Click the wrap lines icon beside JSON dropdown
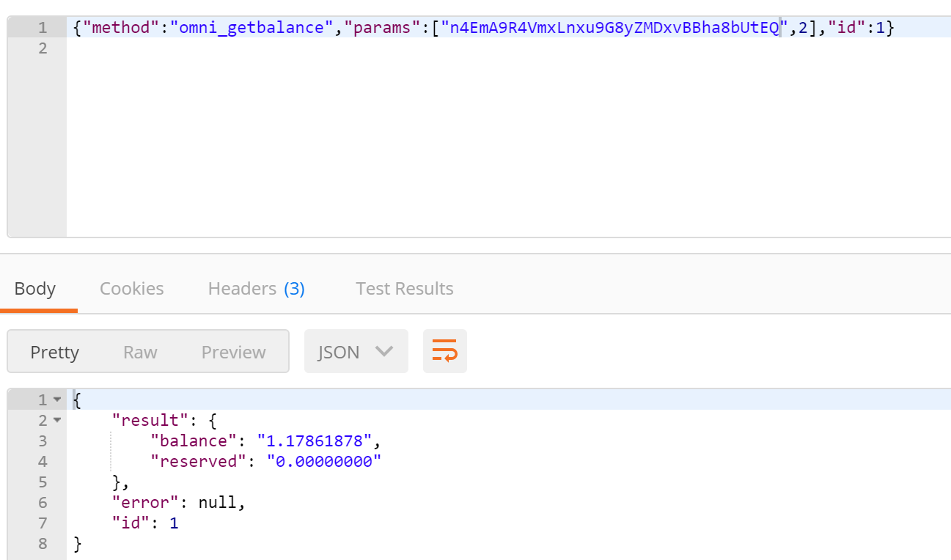951x560 pixels. pyautogui.click(x=445, y=351)
